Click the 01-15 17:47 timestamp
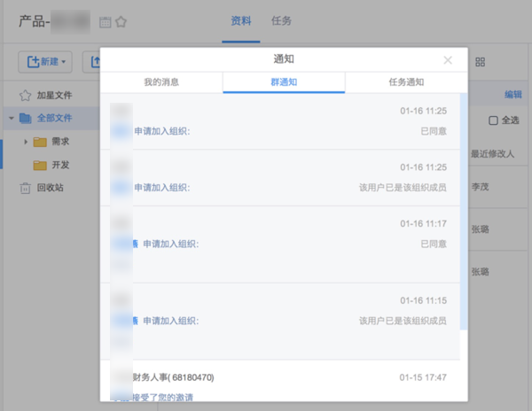The width and height of the screenshot is (532, 411). [x=423, y=377]
